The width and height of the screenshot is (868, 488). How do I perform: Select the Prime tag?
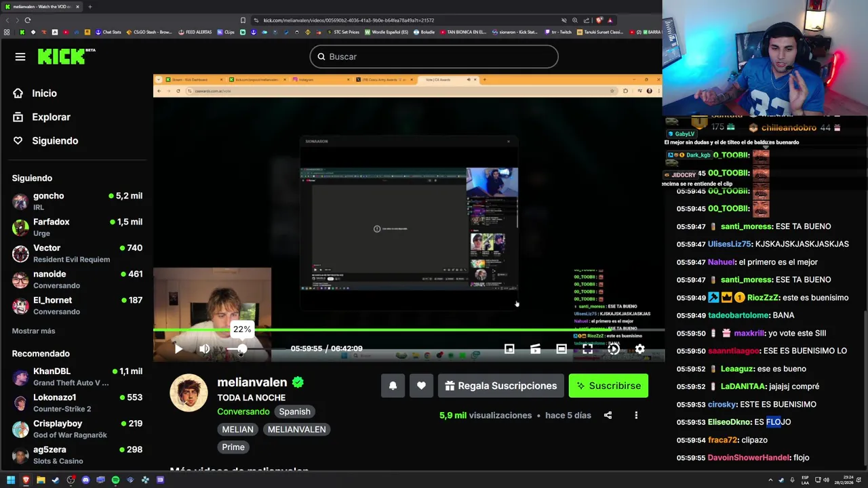pos(233,447)
